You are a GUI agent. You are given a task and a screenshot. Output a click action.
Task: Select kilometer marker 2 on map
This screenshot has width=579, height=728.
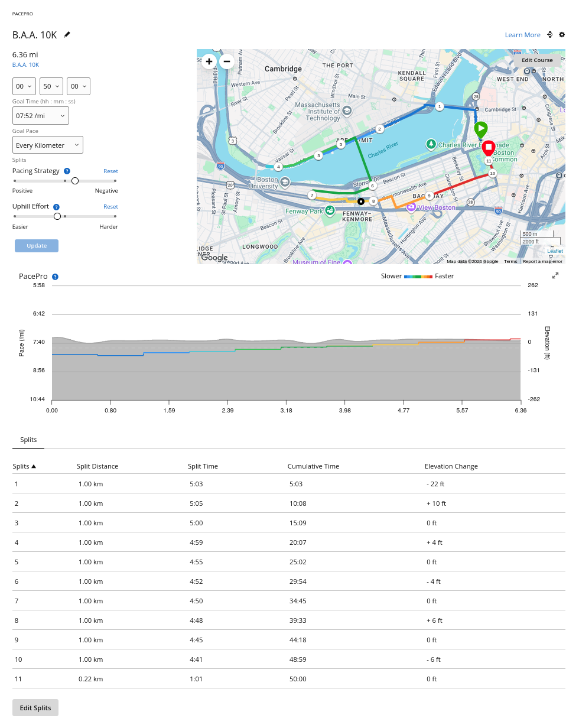click(379, 128)
